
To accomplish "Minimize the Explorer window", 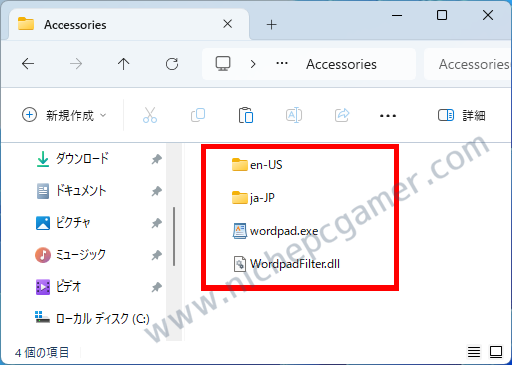I will [x=397, y=15].
